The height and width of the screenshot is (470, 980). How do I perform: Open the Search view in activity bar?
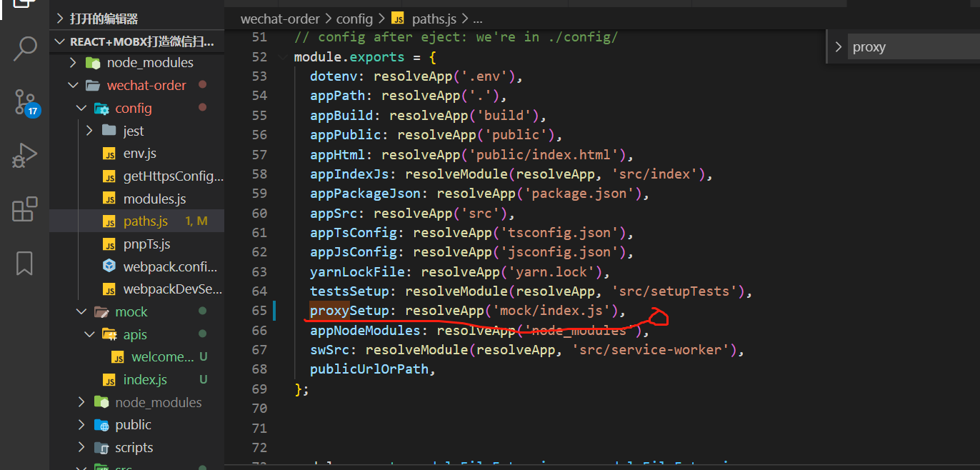tap(25, 48)
